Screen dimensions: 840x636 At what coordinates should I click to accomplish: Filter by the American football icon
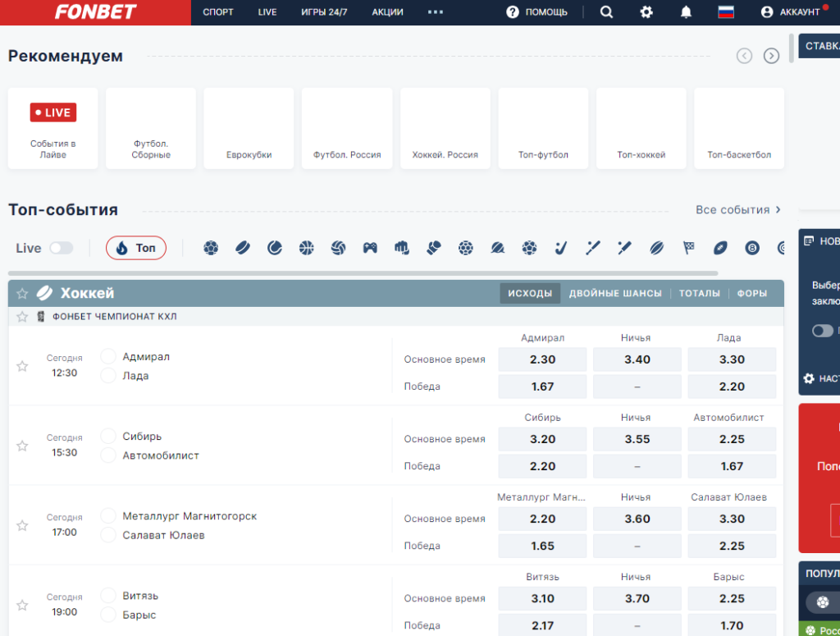click(x=720, y=248)
